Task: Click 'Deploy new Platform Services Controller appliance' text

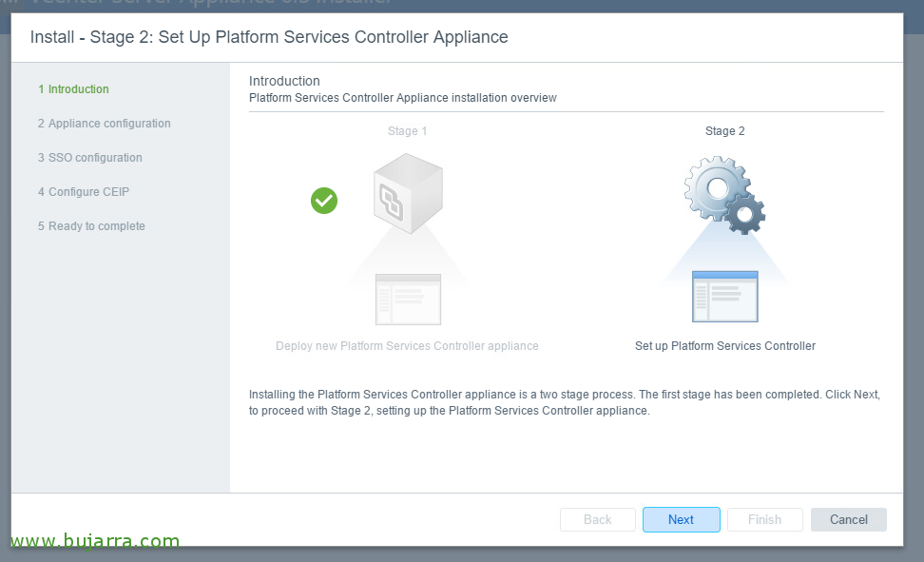Action: (x=407, y=345)
